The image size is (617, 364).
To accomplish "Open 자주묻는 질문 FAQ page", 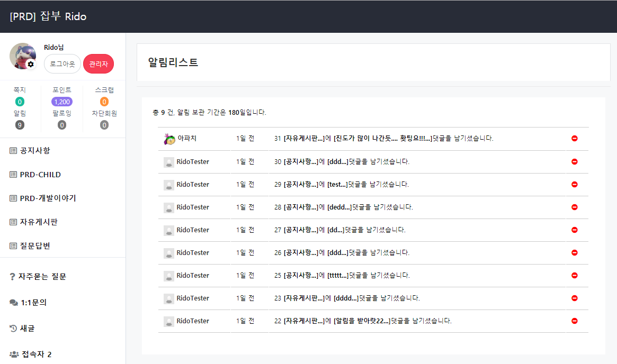I will 42,277.
